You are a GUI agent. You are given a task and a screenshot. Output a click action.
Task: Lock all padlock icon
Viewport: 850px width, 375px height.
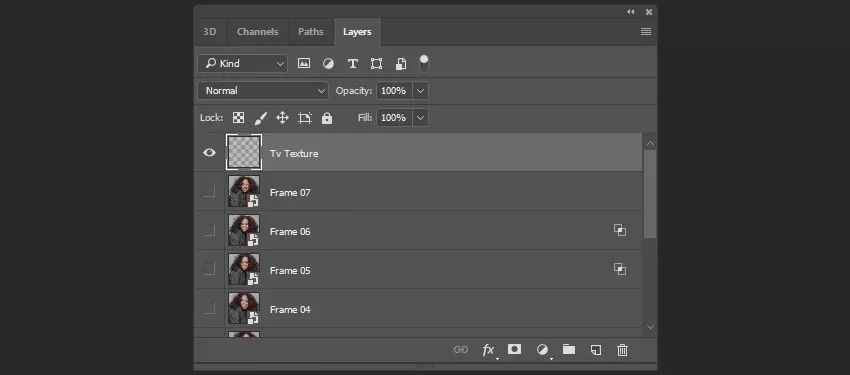(x=327, y=118)
